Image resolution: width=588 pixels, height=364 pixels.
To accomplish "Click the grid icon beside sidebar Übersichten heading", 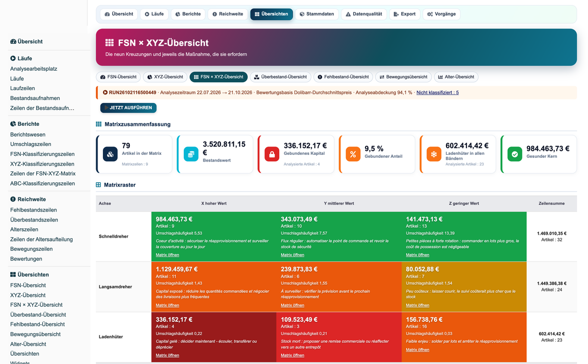I will point(13,275).
